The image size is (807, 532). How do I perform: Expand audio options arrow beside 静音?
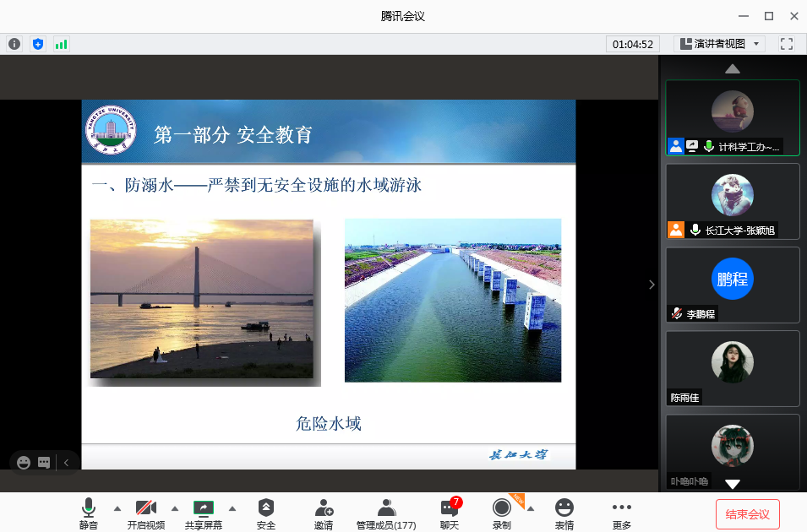pyautogui.click(x=117, y=508)
